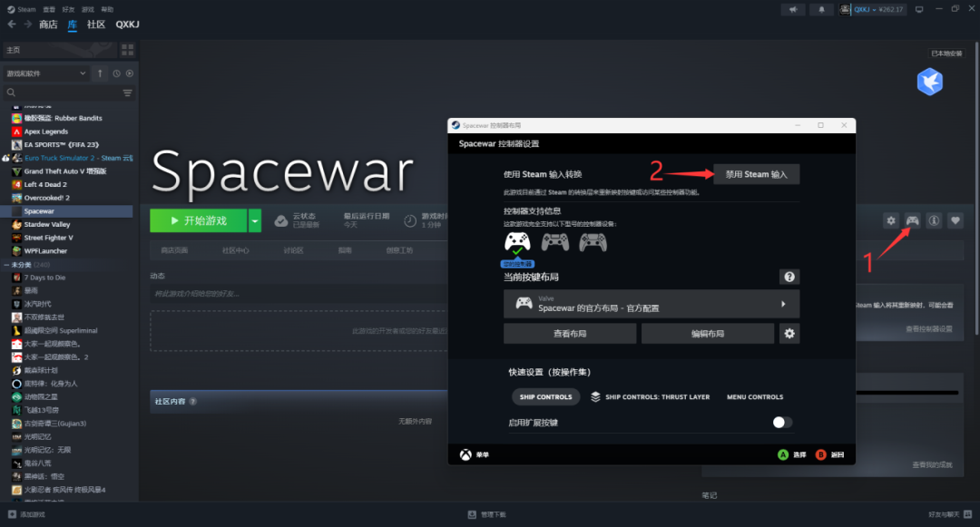Open the 商店 tab in top navigation
The image size is (980, 527).
tap(48, 24)
